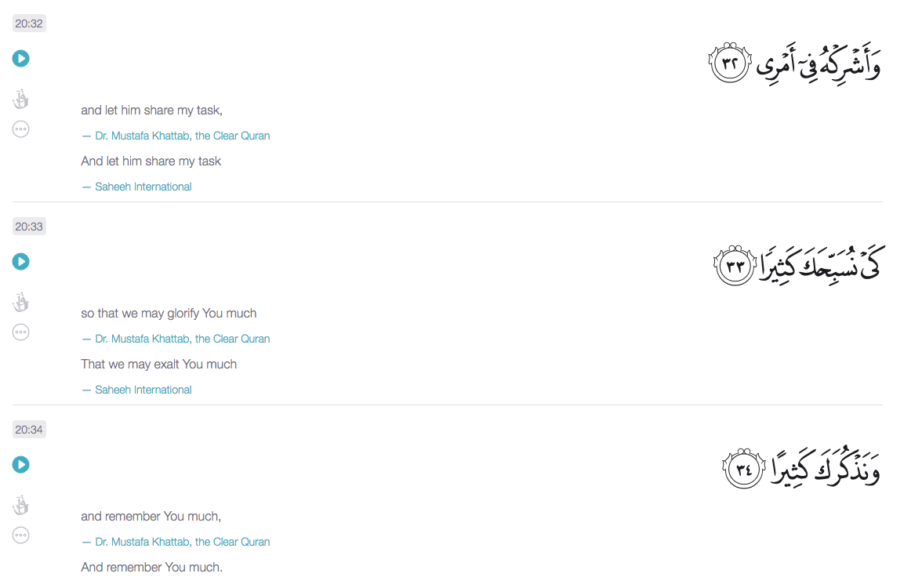
Task: Expand the three-dot options for verse 20:33
Action: 21,332
